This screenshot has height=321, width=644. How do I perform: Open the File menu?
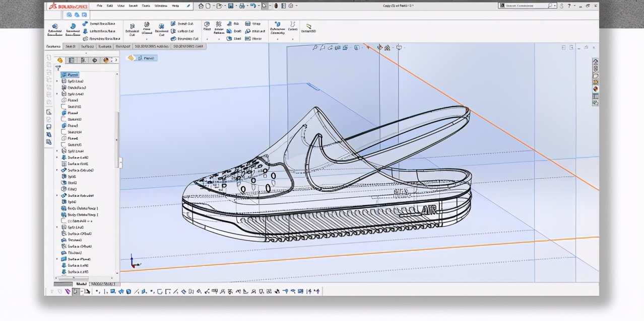coord(99,6)
